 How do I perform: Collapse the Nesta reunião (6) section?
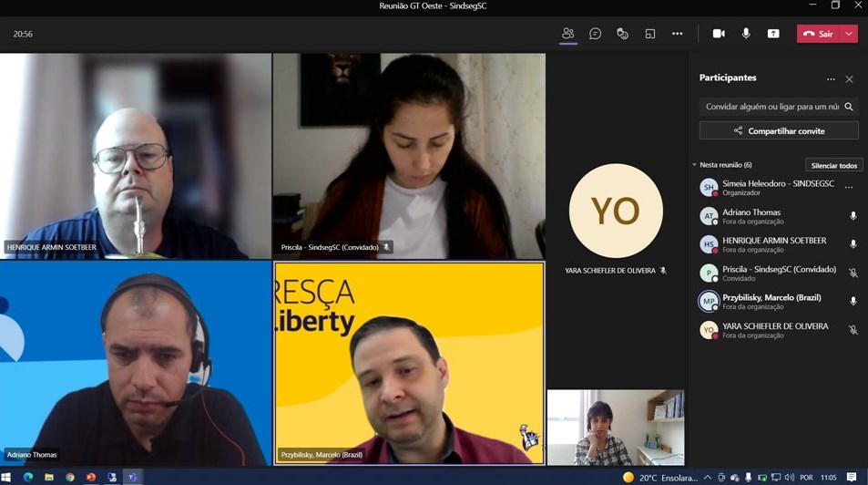pos(694,165)
